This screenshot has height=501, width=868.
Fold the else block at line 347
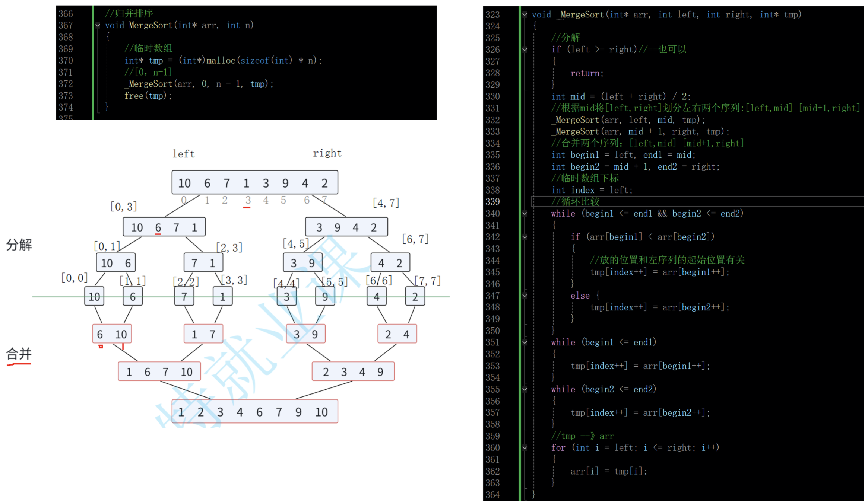click(525, 296)
